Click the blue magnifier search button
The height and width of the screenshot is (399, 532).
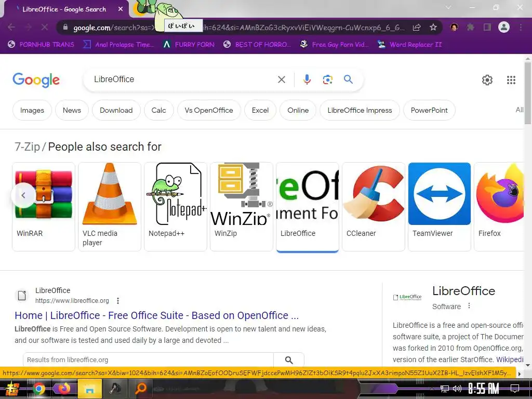tap(348, 79)
